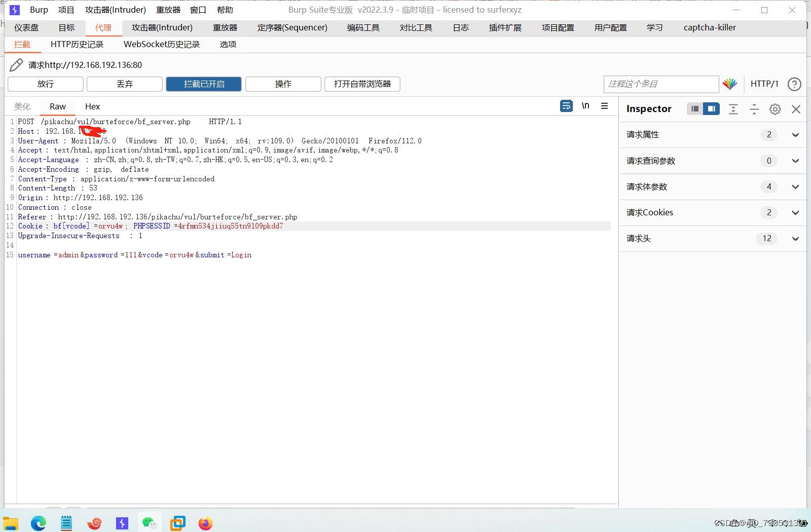This screenshot has height=532, width=811.
Task: Open 重放器 repeater main tab
Action: pos(225,28)
